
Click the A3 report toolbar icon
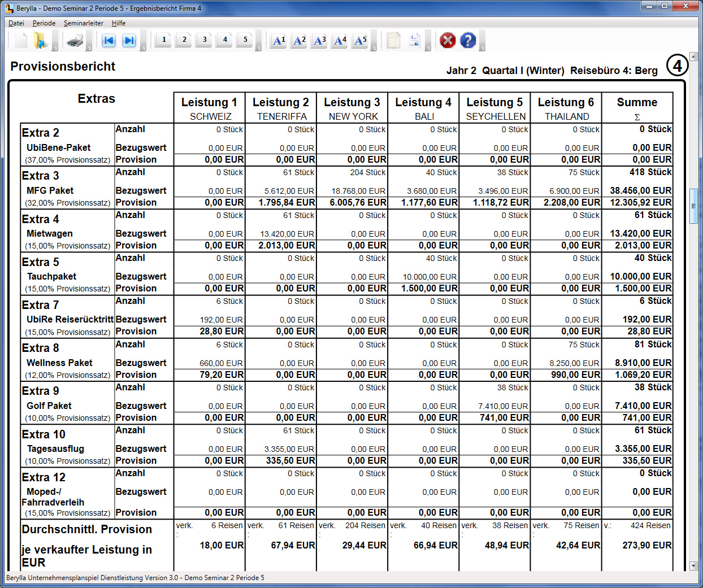pos(319,41)
